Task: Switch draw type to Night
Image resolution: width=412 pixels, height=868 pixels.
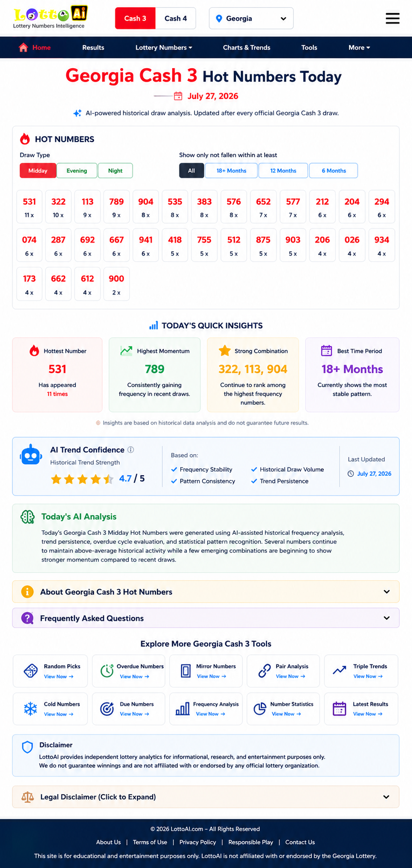Action: coord(115,171)
